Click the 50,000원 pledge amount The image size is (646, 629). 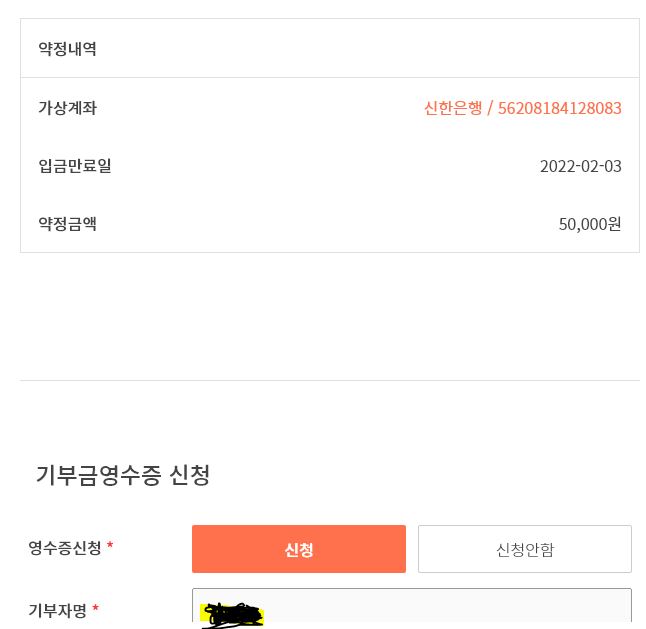(x=589, y=224)
